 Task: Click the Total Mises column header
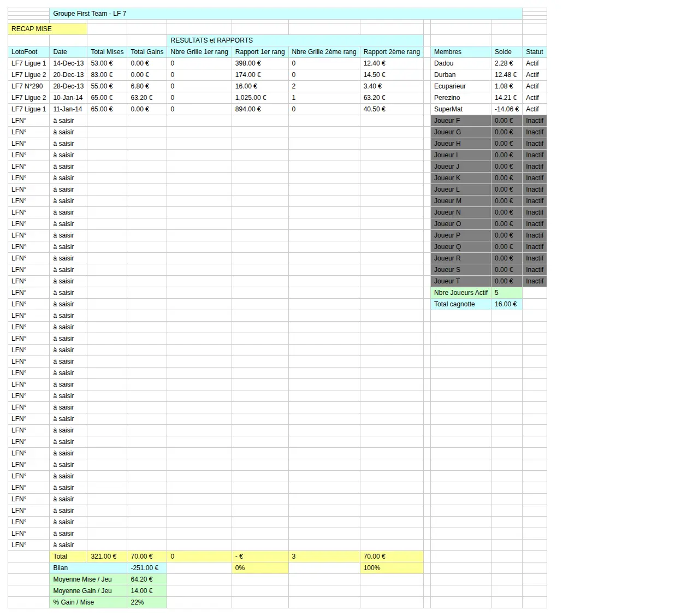pos(107,52)
